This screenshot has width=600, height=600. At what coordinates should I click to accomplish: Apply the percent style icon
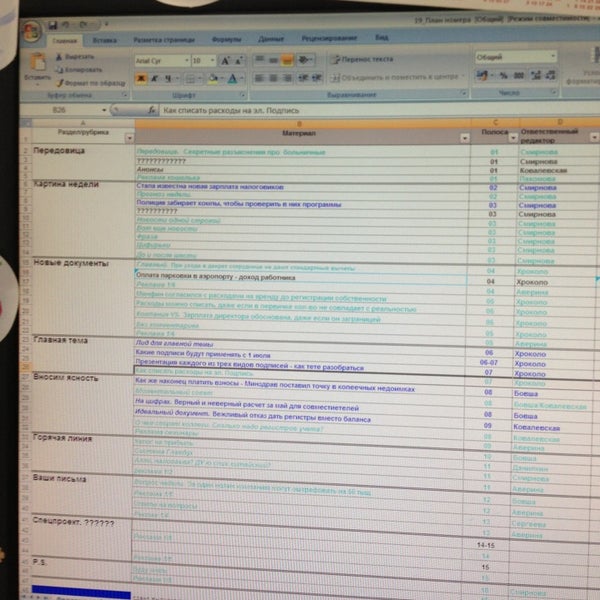tap(504, 75)
